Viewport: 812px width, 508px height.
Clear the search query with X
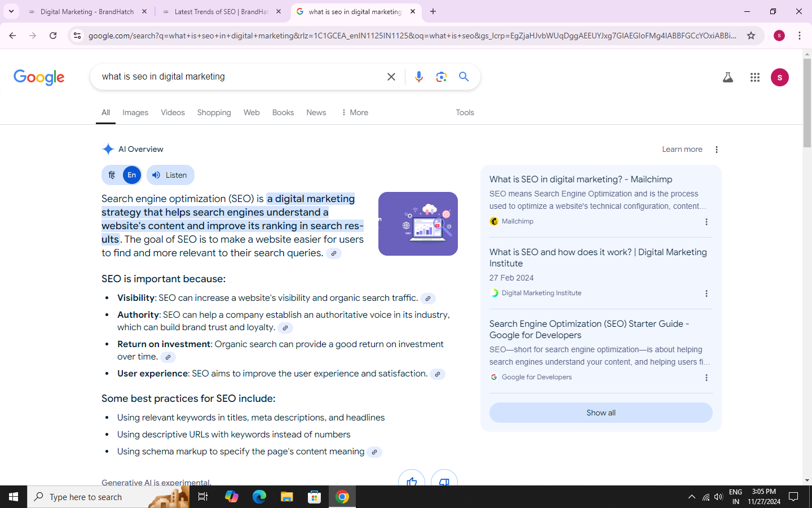[391, 77]
